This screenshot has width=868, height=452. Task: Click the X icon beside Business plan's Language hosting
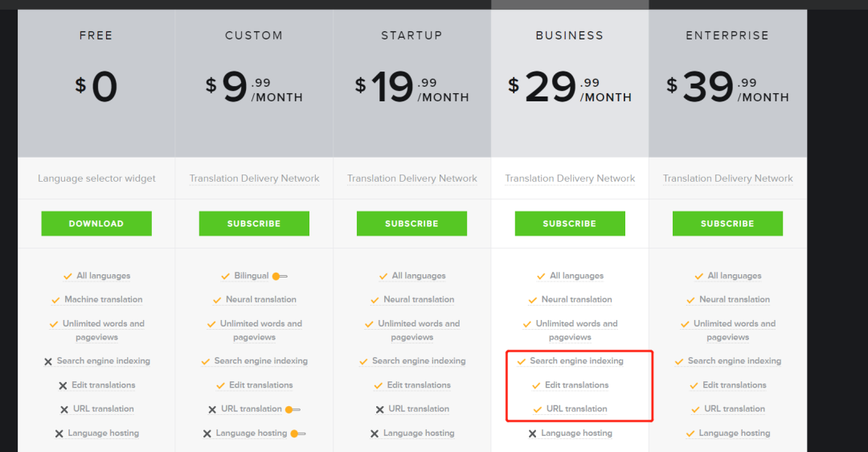coord(532,434)
